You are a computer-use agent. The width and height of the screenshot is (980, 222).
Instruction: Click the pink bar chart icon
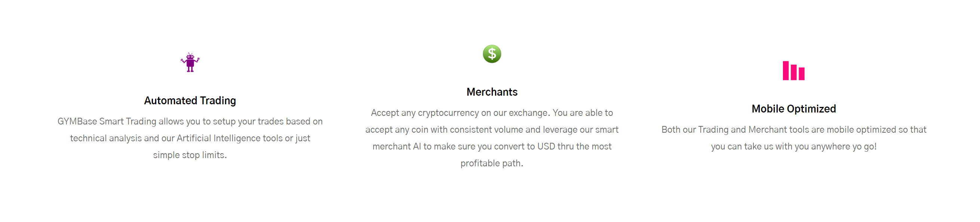coord(793,71)
